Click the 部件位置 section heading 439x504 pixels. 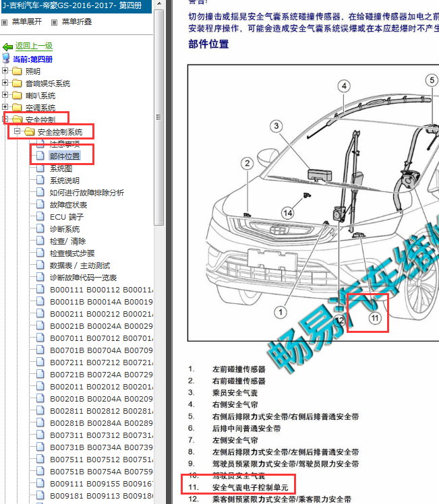click(208, 44)
